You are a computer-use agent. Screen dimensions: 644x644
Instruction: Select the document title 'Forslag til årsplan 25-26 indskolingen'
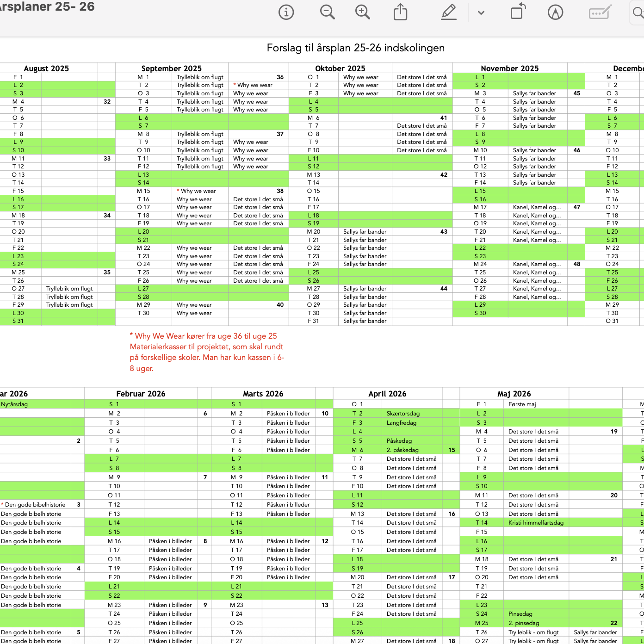point(356,48)
